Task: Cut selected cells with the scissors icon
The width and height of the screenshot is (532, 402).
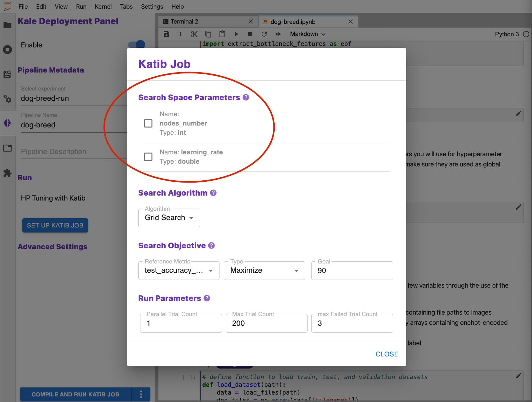Action: [x=194, y=34]
